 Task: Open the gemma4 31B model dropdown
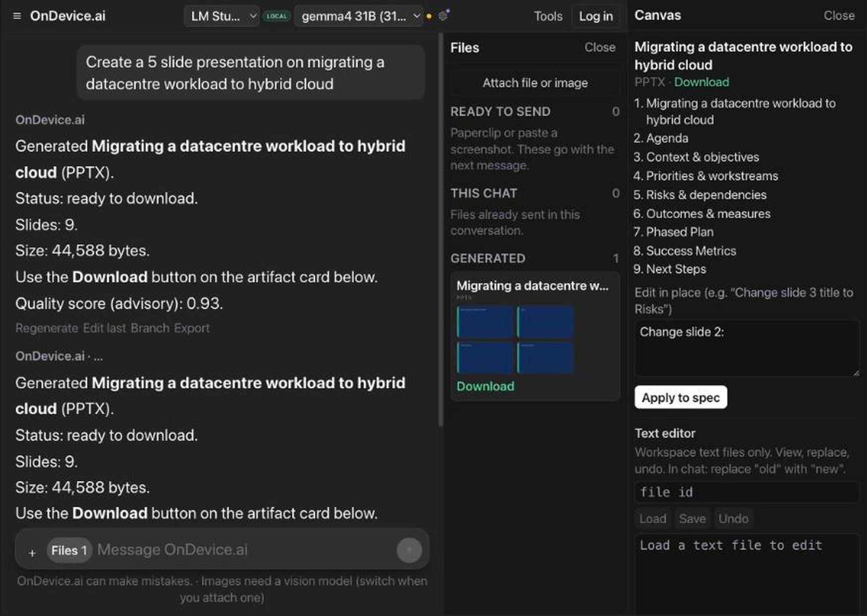(x=358, y=16)
